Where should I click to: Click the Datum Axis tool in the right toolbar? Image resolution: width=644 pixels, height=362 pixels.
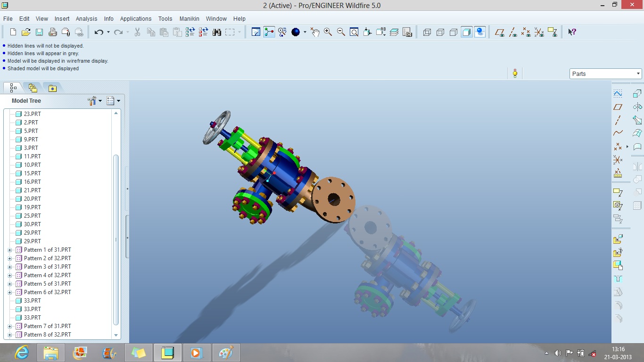click(x=618, y=120)
